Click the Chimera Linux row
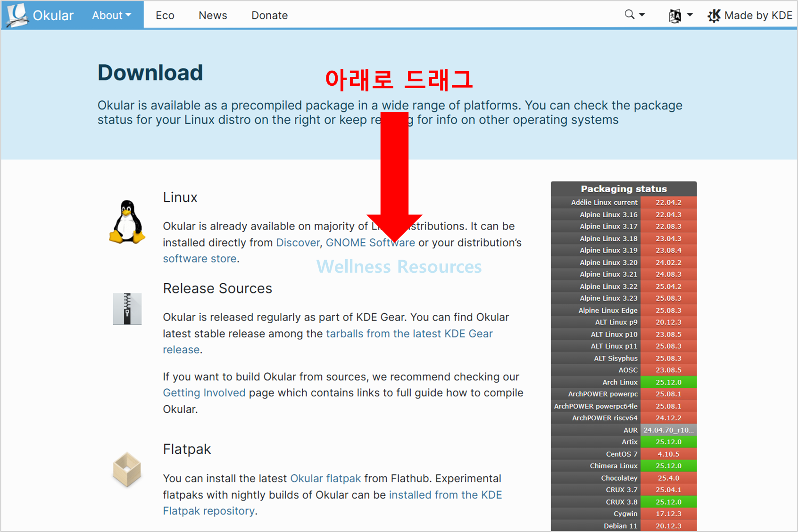The width and height of the screenshot is (798, 532). (x=623, y=466)
